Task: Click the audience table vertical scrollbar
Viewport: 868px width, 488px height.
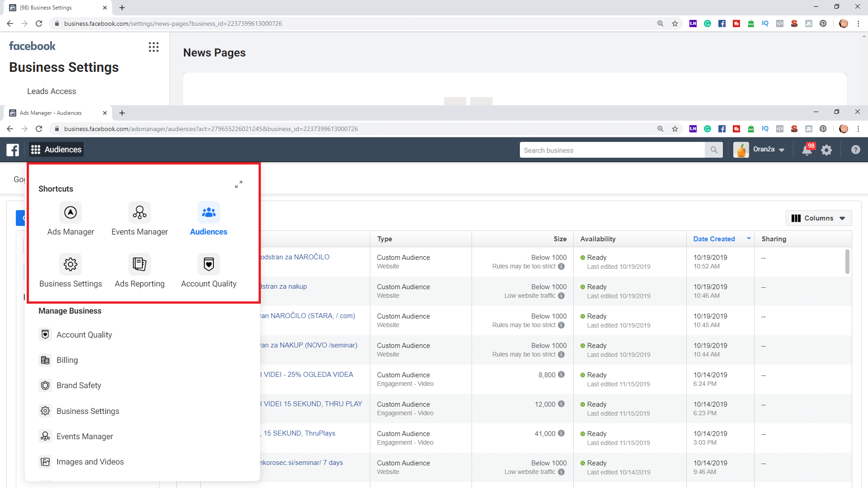Action: click(847, 262)
